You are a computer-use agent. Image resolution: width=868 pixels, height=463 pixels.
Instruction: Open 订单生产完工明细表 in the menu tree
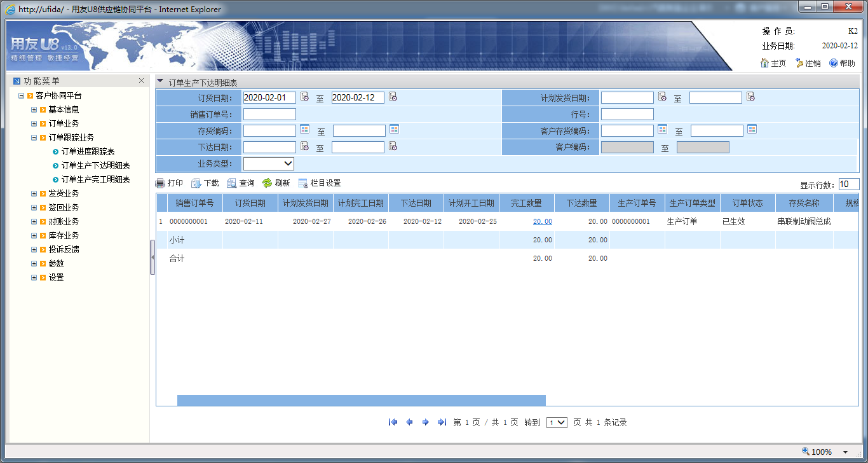coord(95,179)
